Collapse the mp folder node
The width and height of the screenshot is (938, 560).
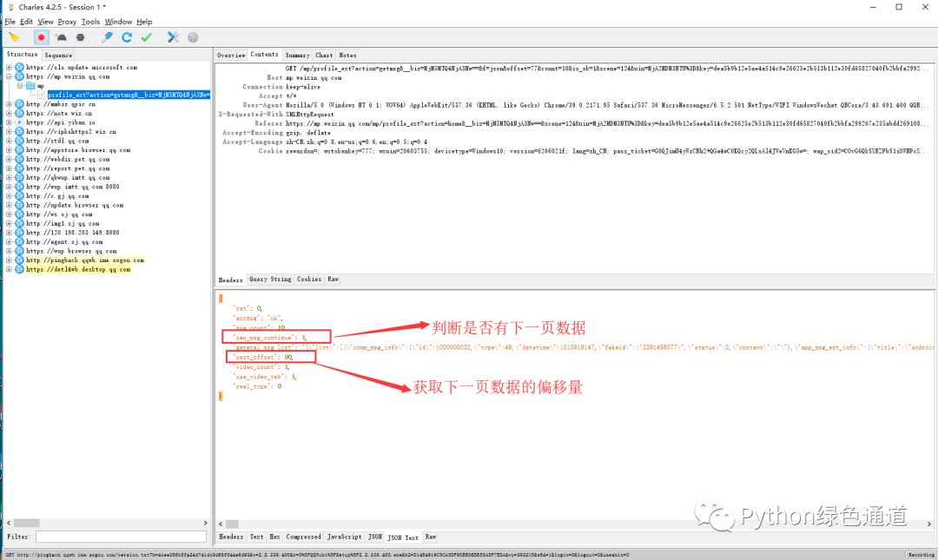(20, 86)
